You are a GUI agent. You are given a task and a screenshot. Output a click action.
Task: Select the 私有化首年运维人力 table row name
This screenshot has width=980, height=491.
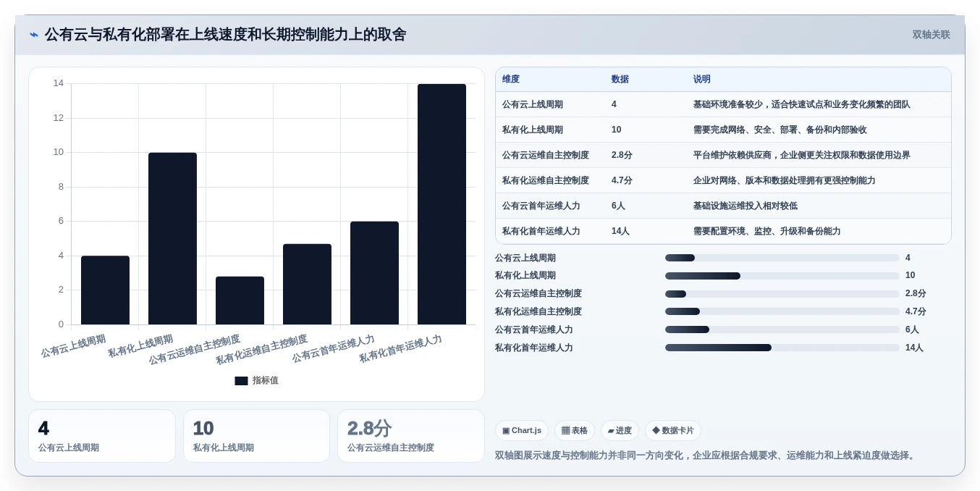(x=541, y=232)
